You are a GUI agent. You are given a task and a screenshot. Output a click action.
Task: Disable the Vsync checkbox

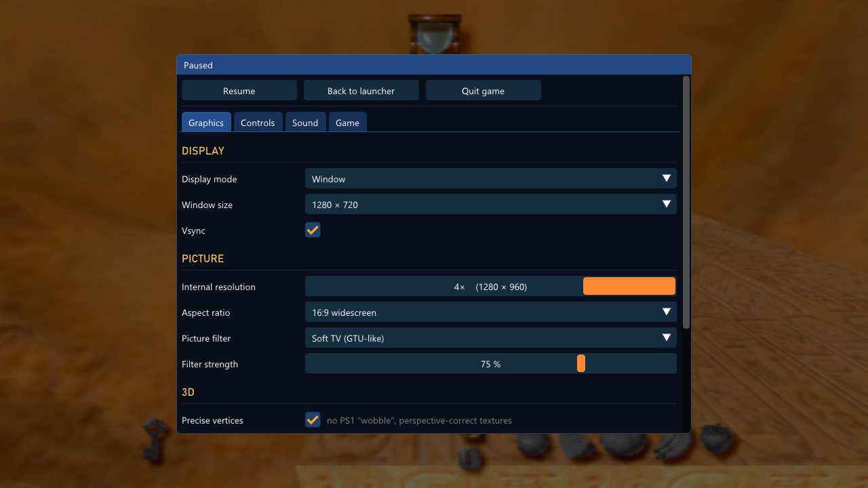coord(313,230)
